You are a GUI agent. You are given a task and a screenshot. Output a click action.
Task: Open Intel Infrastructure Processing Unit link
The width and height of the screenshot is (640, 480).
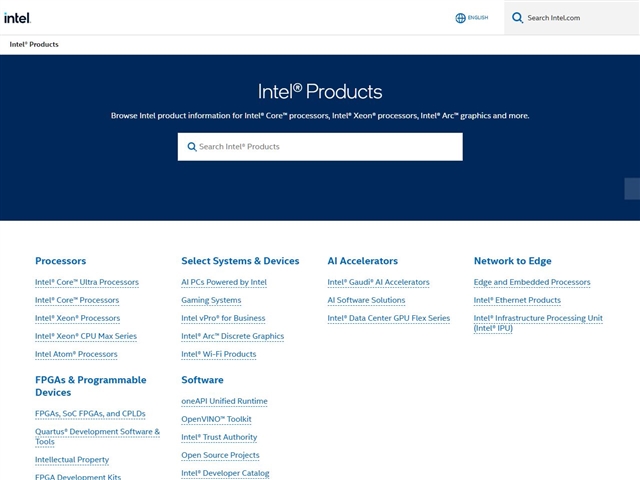(538, 323)
